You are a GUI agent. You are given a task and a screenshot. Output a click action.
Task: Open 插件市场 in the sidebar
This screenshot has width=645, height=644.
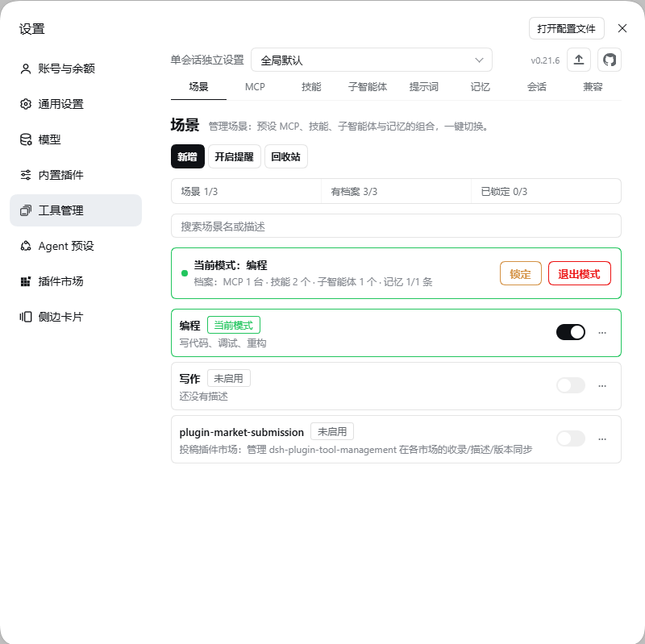pos(76,281)
